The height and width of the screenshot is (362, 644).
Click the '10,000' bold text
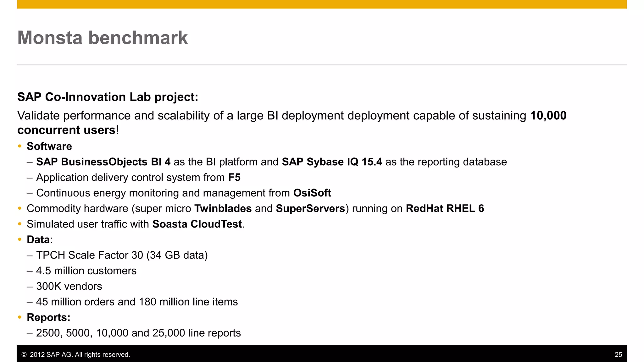click(548, 116)
